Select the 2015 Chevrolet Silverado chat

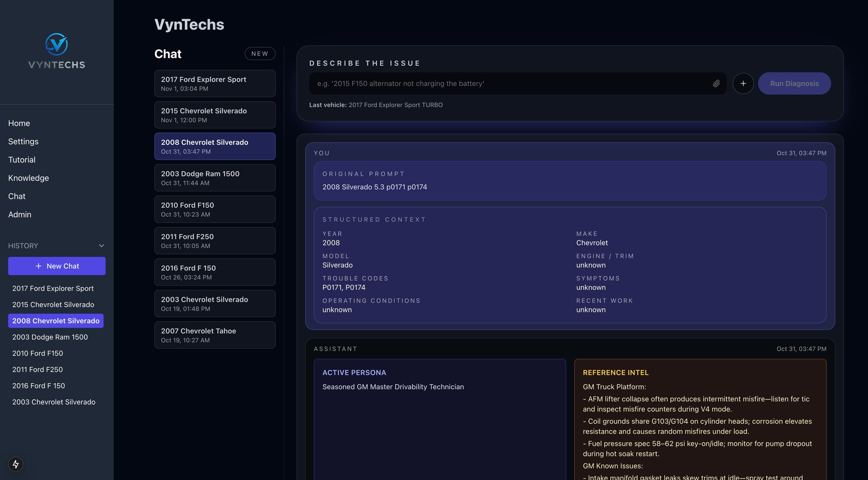(x=215, y=114)
